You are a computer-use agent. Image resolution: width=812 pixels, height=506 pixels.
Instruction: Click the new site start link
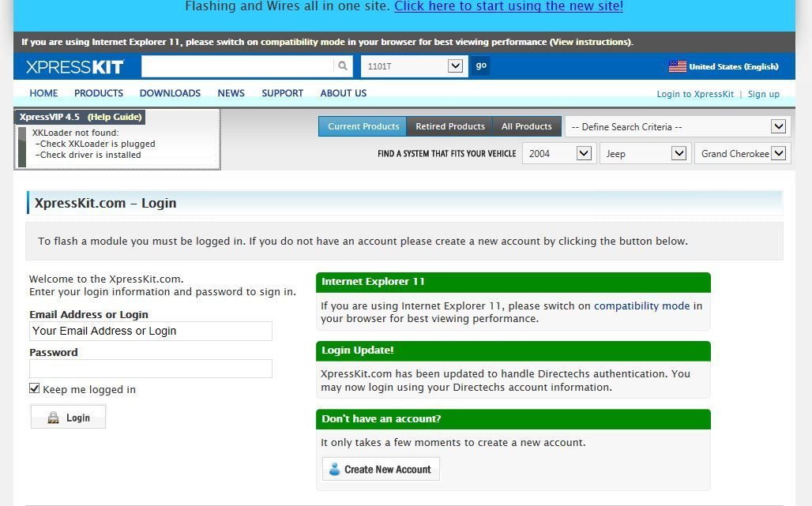pos(509,6)
